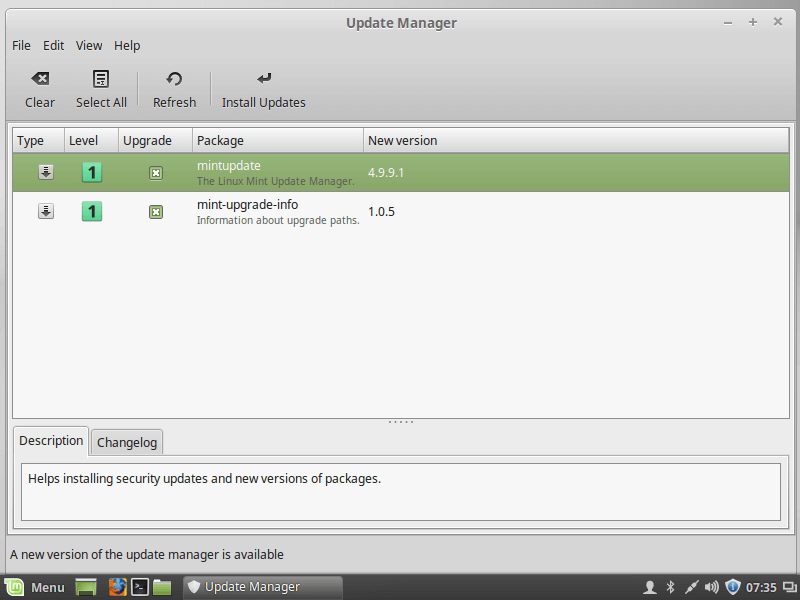Sort by the Level column header
The image size is (800, 600).
point(91,140)
